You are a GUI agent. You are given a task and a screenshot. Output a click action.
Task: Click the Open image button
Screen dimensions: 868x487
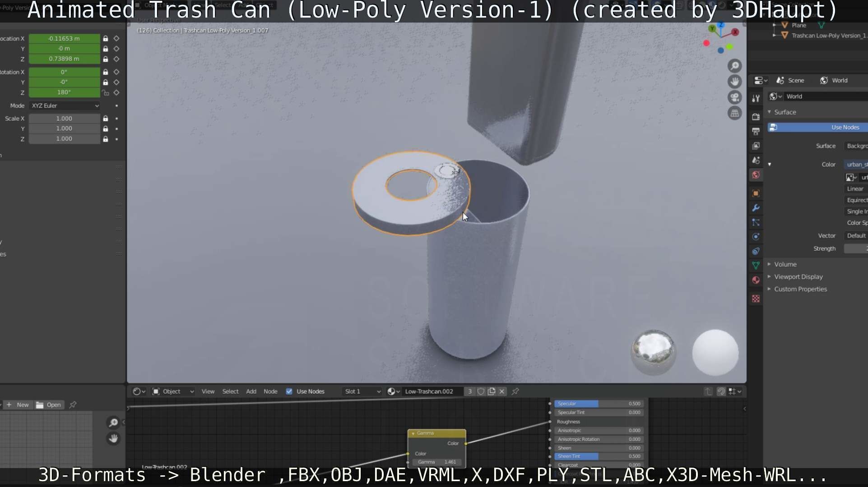pyautogui.click(x=49, y=405)
